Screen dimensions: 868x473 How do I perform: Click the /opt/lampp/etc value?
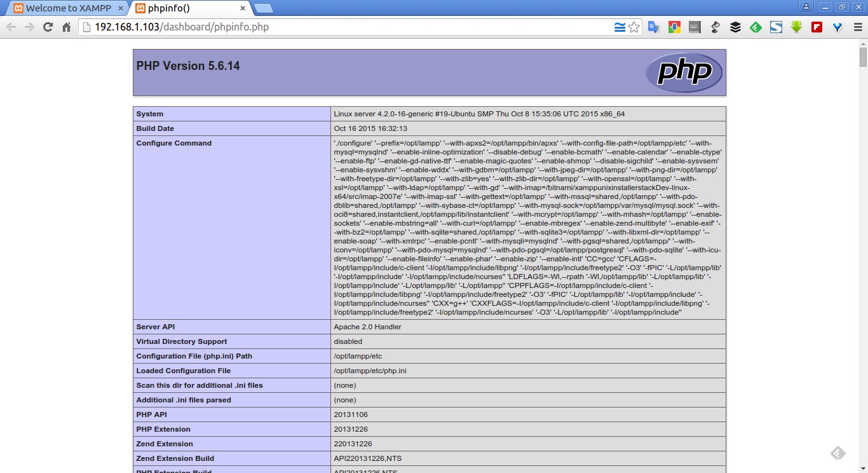358,356
